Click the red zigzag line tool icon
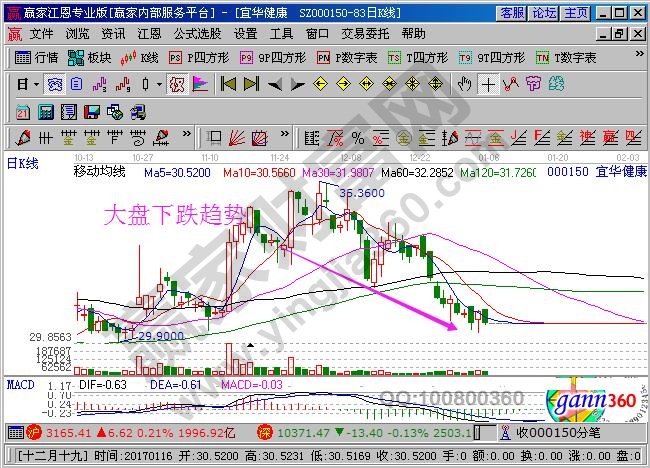Image resolution: width=650 pixels, height=468 pixels. click(x=511, y=85)
